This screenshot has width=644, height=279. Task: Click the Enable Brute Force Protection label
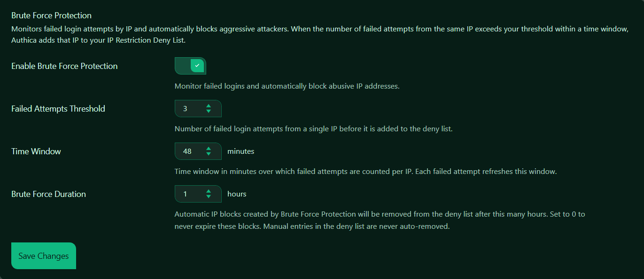tap(64, 66)
